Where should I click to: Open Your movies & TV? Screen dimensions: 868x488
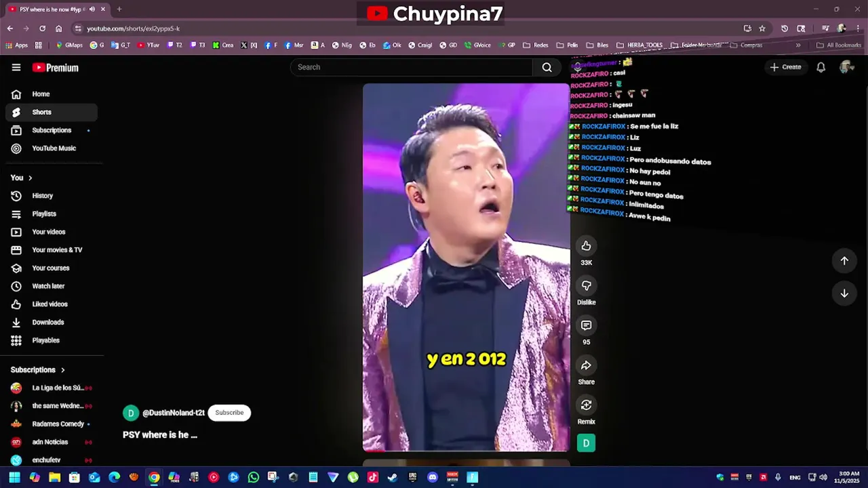pyautogui.click(x=52, y=250)
